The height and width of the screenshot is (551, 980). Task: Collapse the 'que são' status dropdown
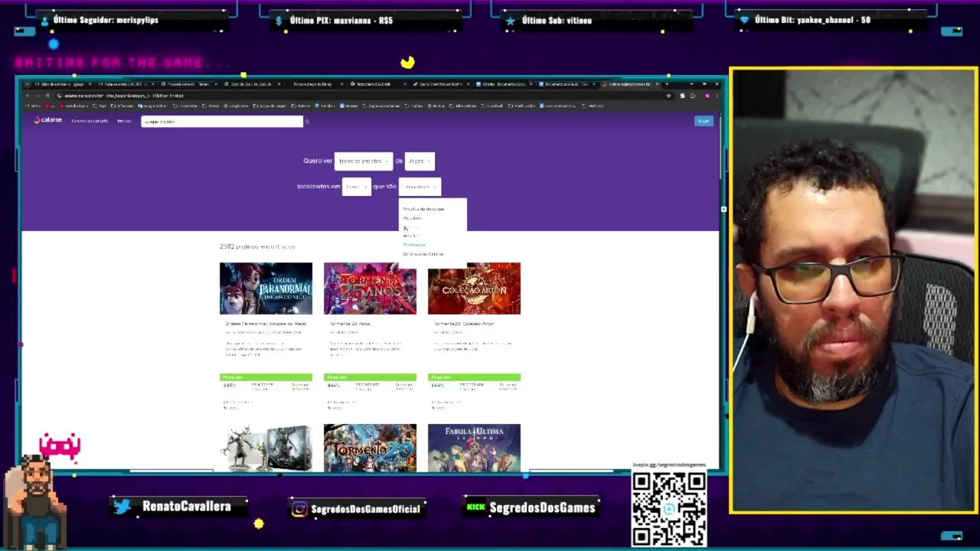[420, 187]
